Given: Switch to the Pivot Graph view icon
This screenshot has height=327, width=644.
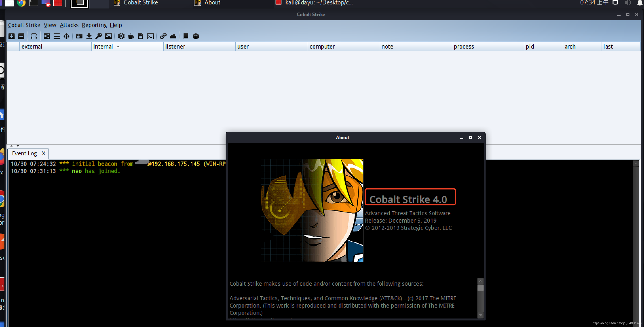Looking at the screenshot, I should [x=47, y=36].
